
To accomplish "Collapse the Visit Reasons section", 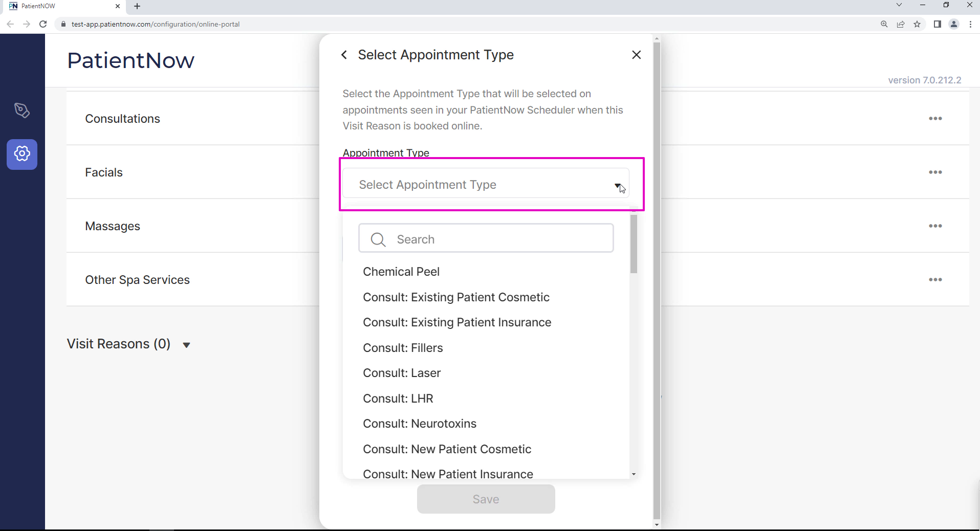I will (186, 345).
